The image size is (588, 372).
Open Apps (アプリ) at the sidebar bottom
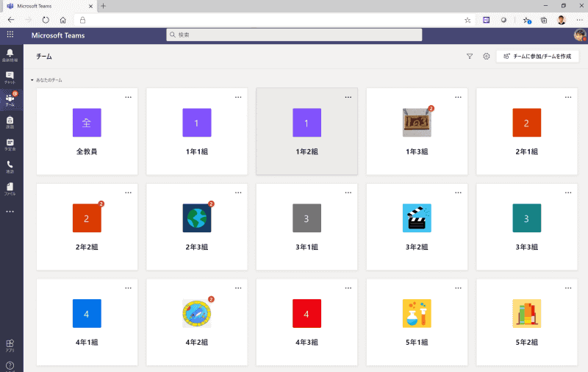coord(10,345)
